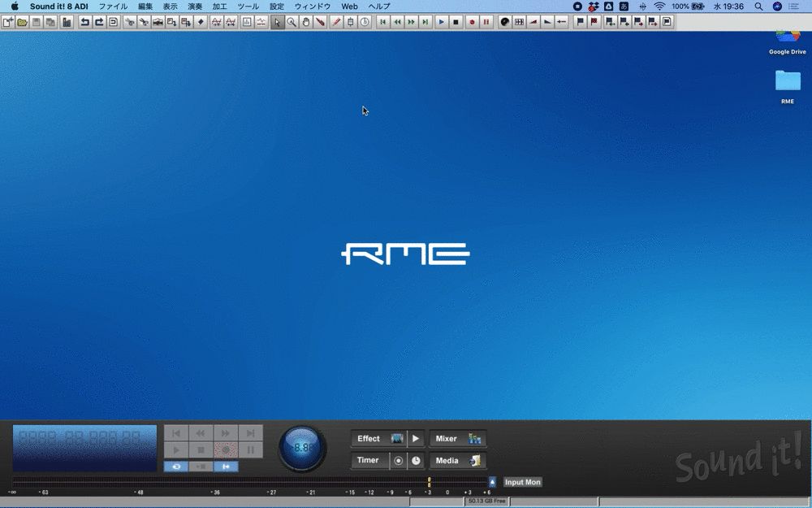Select the magnifier zoom tool

[x=292, y=22]
